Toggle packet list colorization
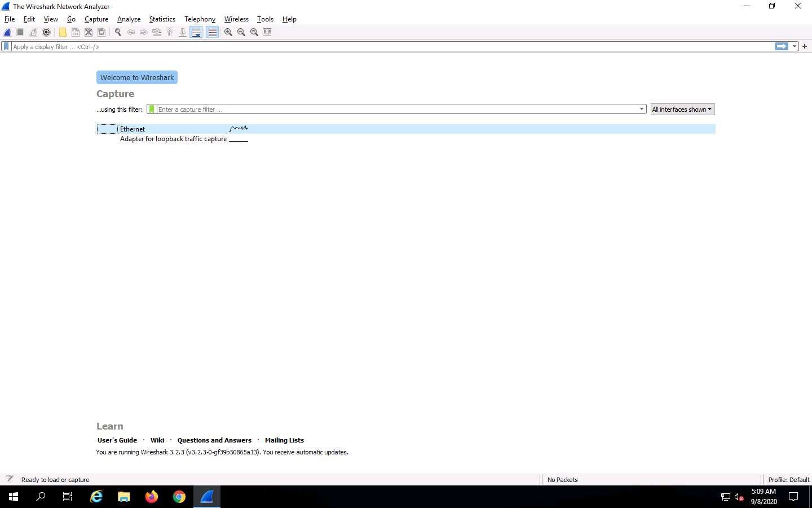Viewport: 812px width, 508px height. tap(212, 32)
